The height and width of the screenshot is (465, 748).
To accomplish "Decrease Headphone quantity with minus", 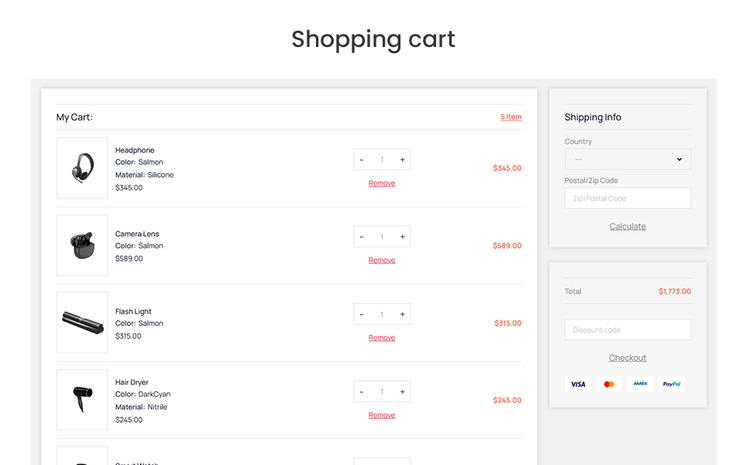I will tap(362, 160).
